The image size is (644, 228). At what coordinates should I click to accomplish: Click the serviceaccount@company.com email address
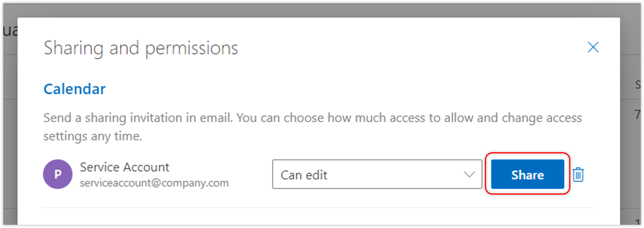point(154,183)
